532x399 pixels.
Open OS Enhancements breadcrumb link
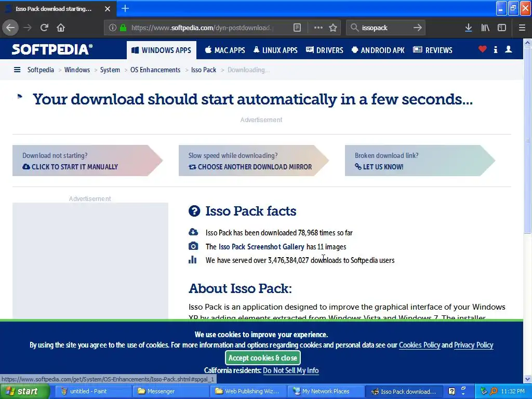click(155, 70)
